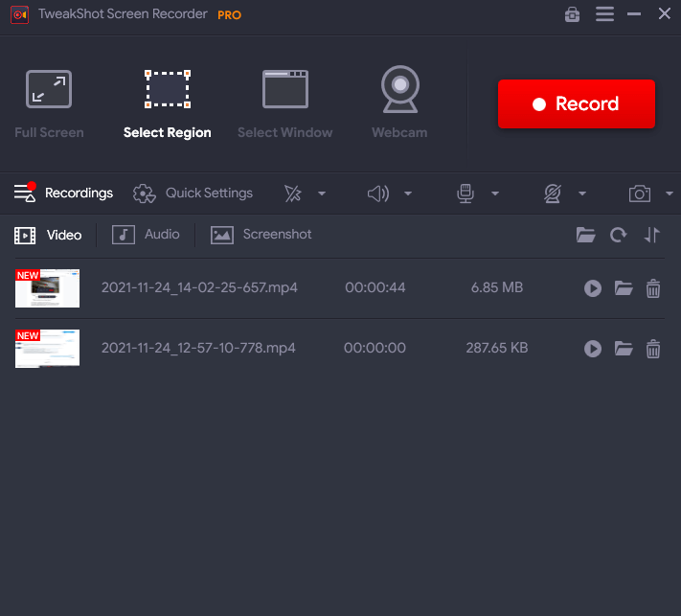Image resolution: width=681 pixels, height=616 pixels.
Task: Expand the microphone dropdown arrow
Action: pyautogui.click(x=495, y=194)
